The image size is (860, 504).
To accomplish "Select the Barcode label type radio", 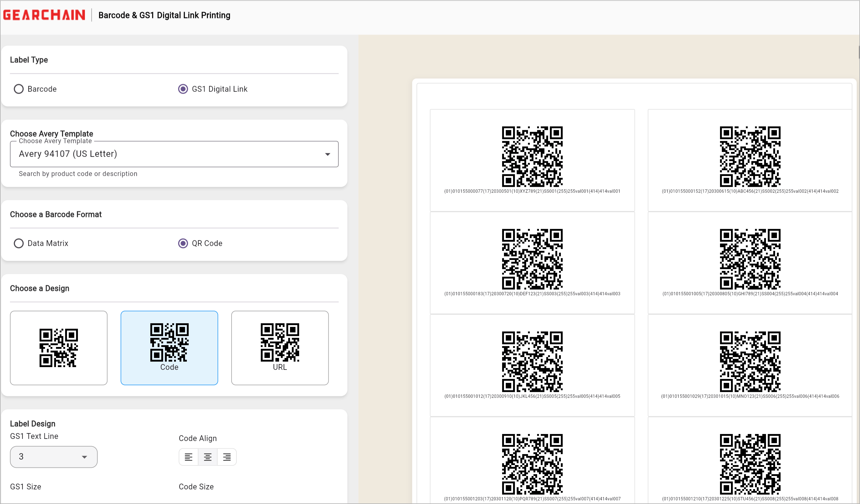I will point(19,89).
